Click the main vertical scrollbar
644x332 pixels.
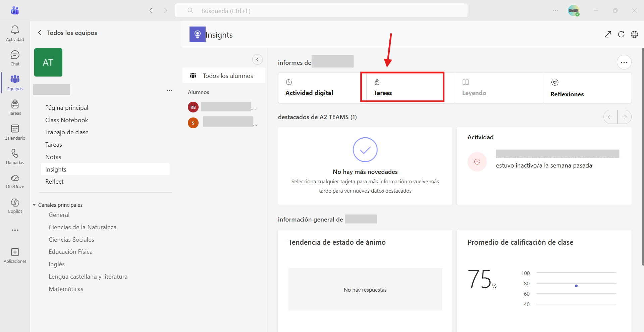coord(642,156)
